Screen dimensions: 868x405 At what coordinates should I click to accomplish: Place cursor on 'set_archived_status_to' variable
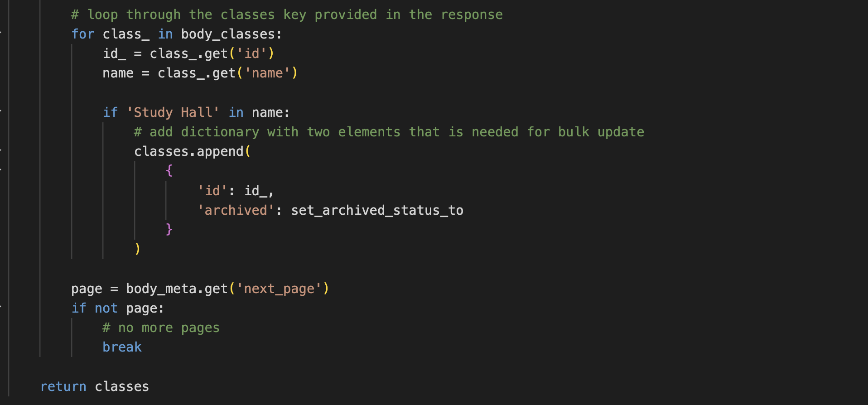(377, 210)
